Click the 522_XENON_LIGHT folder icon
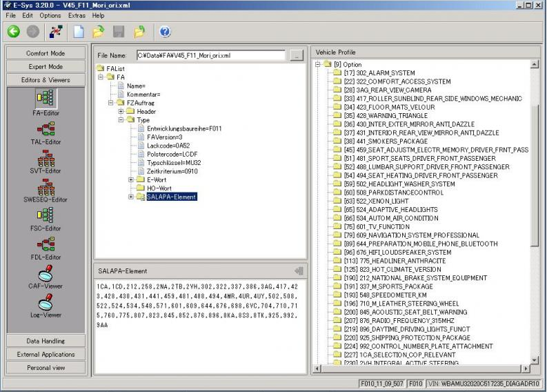 (337, 201)
